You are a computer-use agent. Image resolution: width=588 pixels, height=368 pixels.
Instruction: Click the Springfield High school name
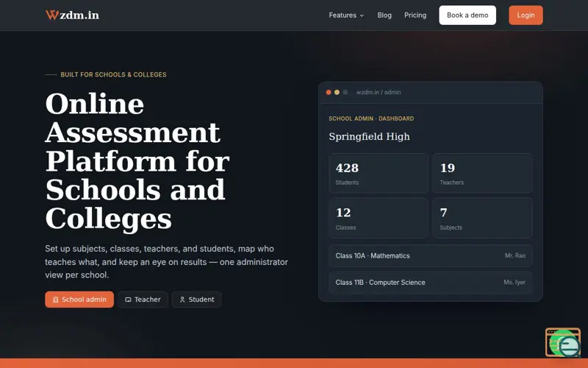(370, 137)
